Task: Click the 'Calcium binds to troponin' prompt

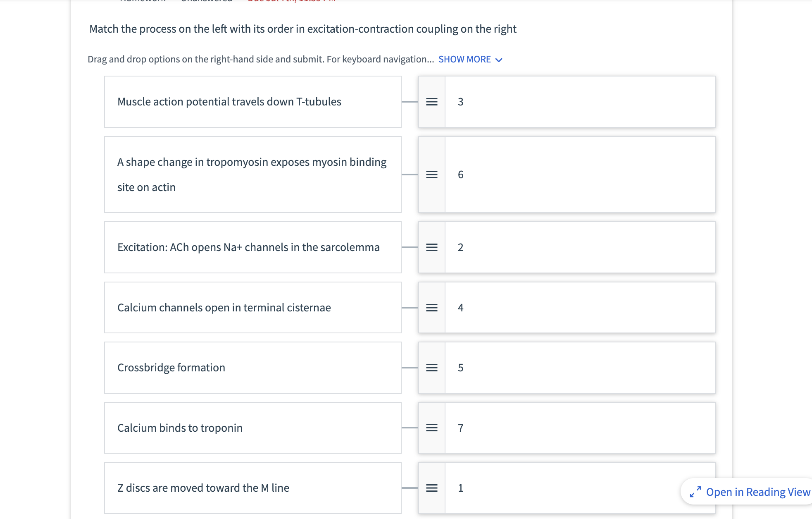Action: coord(252,428)
